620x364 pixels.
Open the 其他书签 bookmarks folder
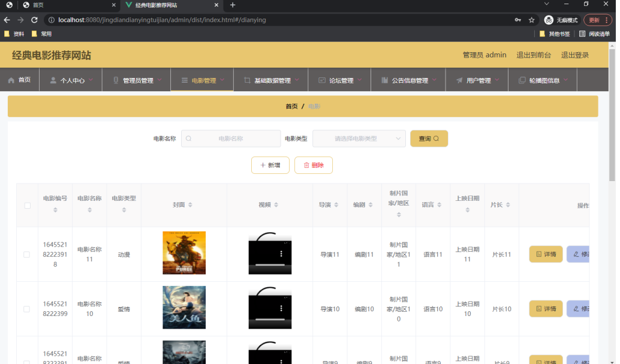pos(555,34)
